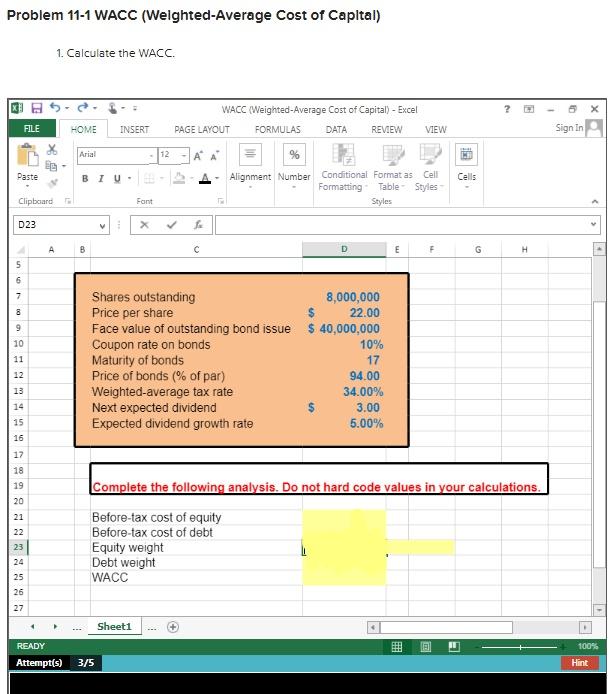Image resolution: width=612 pixels, height=694 pixels.
Task: Open Conditional Formatting
Action: (x=343, y=167)
